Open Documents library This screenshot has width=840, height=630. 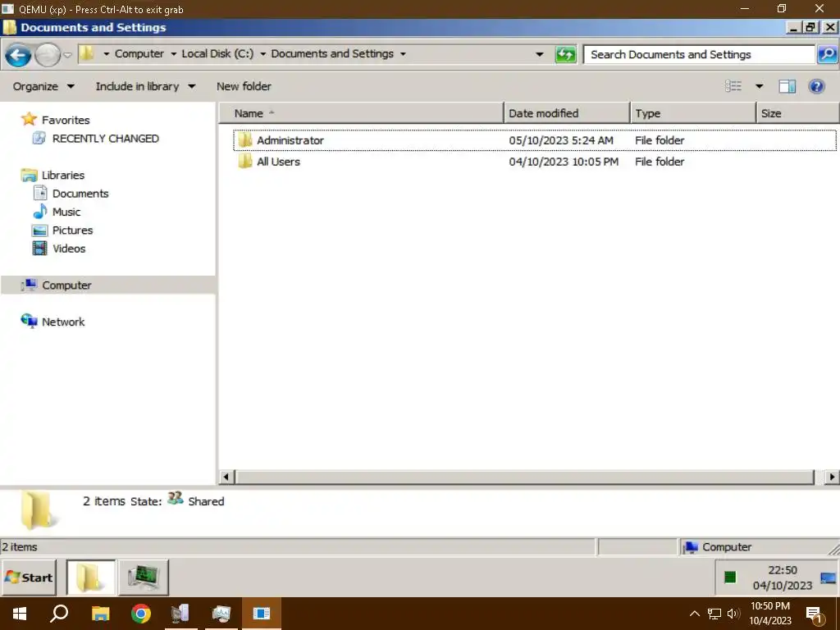[71, 194]
